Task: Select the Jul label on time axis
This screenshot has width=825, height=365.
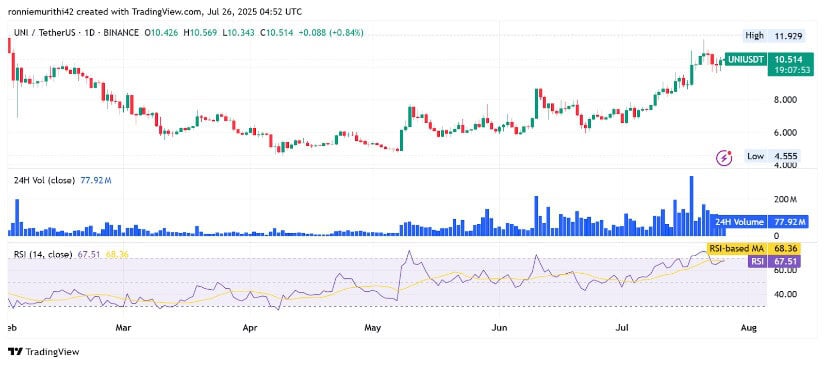Action: click(622, 328)
